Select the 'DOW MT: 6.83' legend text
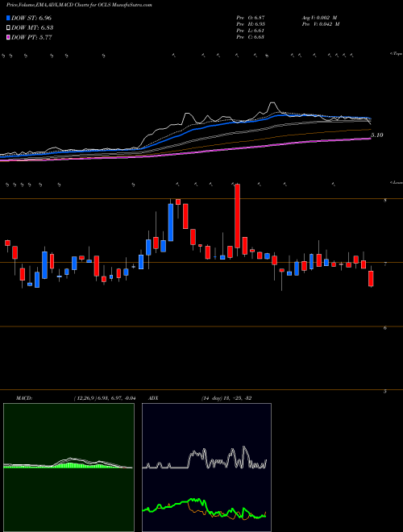 [32, 28]
